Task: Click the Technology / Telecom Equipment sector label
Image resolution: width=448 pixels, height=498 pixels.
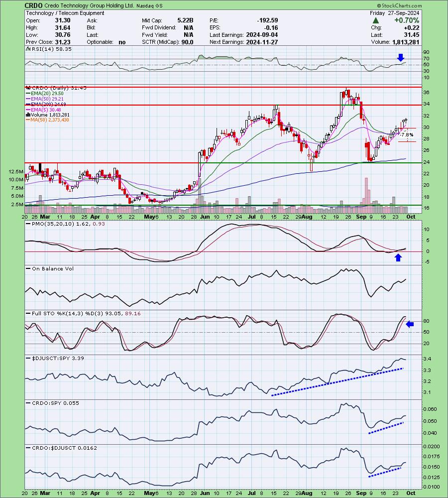Action: tap(65, 13)
